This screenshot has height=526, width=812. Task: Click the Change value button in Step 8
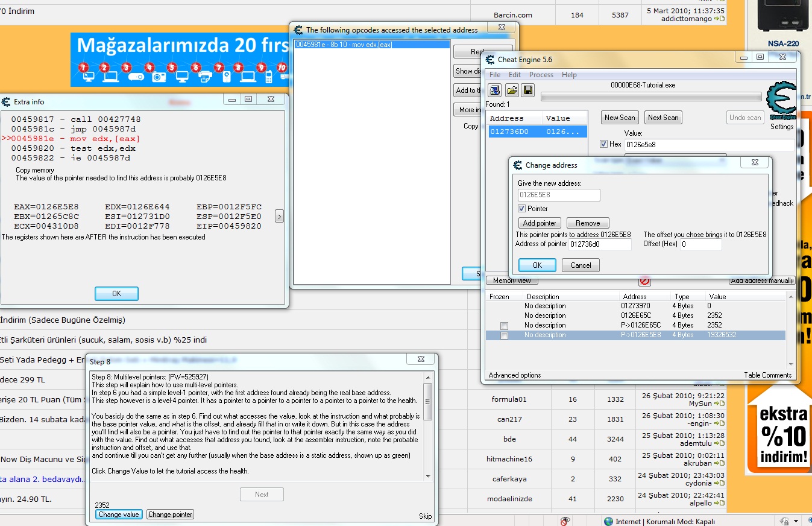click(119, 515)
